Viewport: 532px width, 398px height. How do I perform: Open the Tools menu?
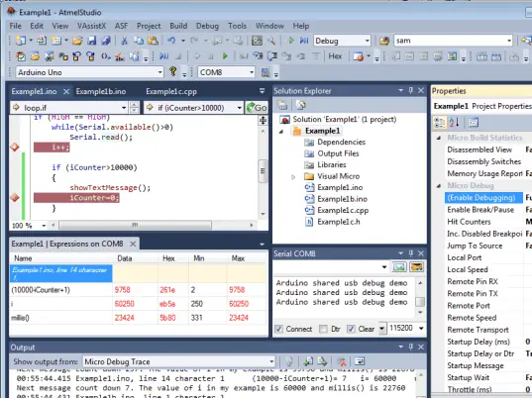point(237,26)
